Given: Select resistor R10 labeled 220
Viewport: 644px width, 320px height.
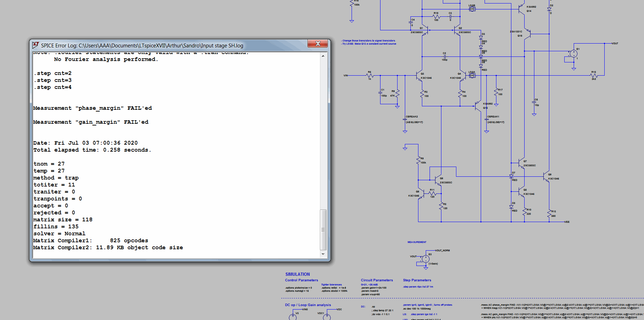Looking at the screenshot, I should (x=525, y=212).
